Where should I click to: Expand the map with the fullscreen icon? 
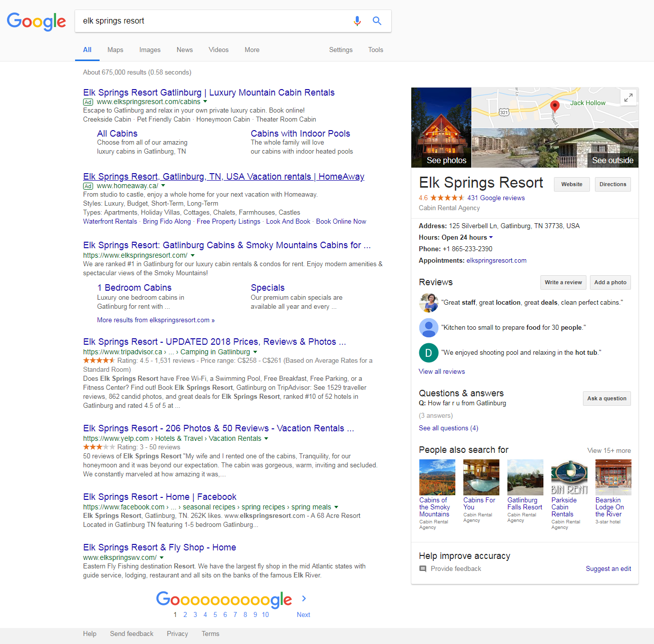coord(628,98)
